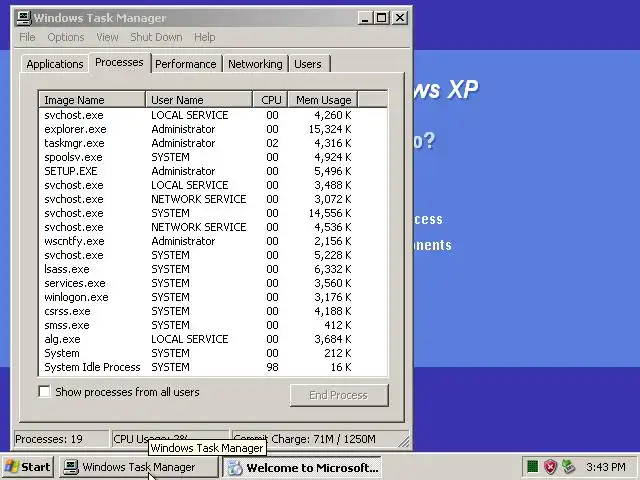Click the End Process button
Screen dimensions: 640x480
tap(339, 395)
